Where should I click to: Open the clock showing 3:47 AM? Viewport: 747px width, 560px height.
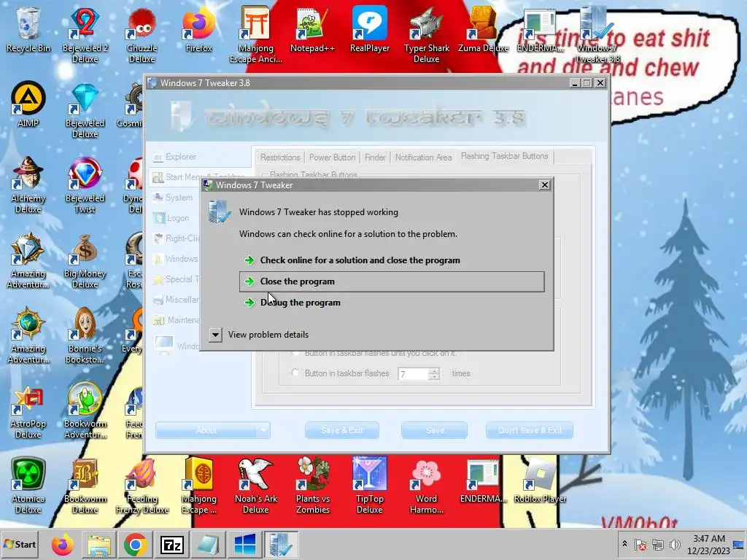[x=708, y=544]
